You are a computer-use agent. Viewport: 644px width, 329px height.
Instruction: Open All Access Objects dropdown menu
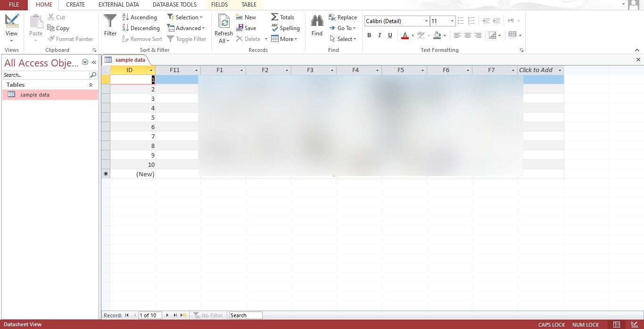pyautogui.click(x=85, y=62)
